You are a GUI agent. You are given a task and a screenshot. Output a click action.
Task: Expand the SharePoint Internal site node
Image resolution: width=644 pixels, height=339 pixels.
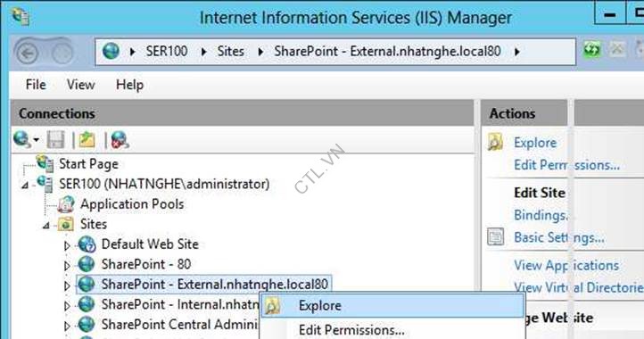(x=67, y=306)
